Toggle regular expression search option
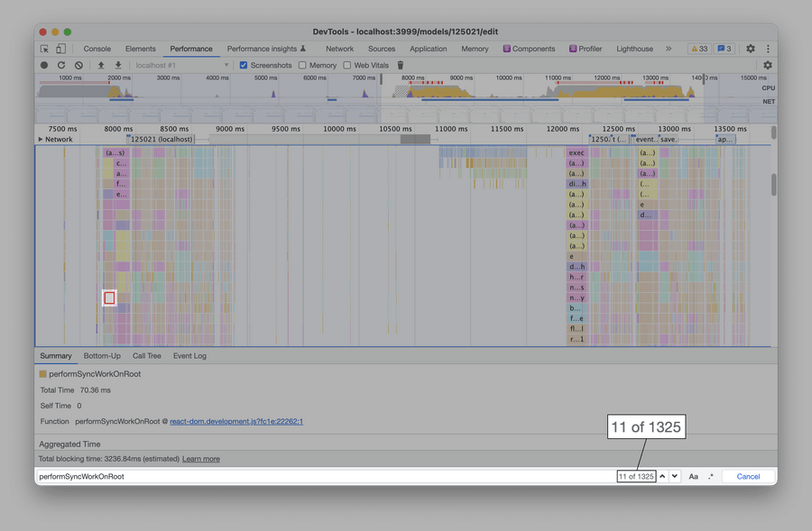Image resolution: width=812 pixels, height=531 pixels. tap(711, 477)
